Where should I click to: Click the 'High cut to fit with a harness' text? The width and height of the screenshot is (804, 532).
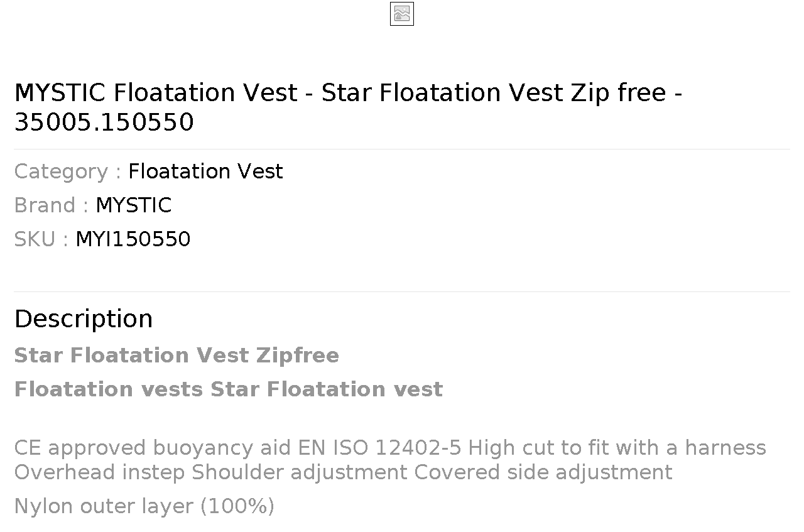tap(617, 448)
